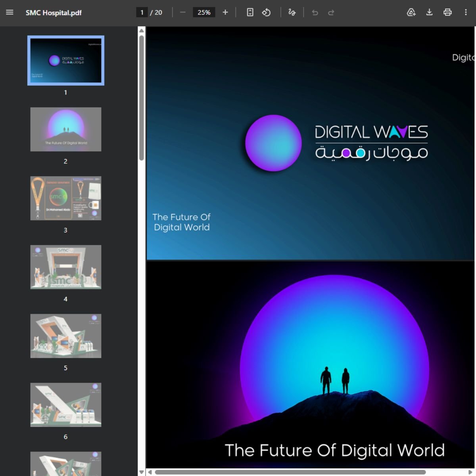This screenshot has width=476, height=476.
Task: Click the '/ 20' total pages text
Action: [x=156, y=13]
